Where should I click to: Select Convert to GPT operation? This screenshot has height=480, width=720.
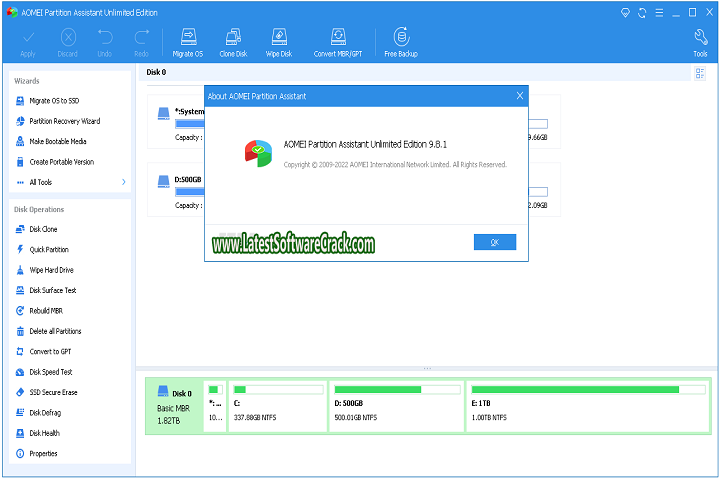[x=49, y=352]
